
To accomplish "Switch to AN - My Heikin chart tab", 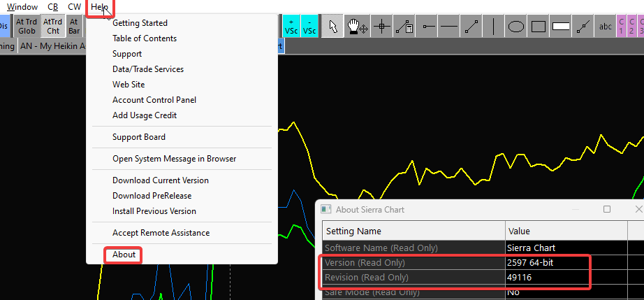I will [52, 46].
